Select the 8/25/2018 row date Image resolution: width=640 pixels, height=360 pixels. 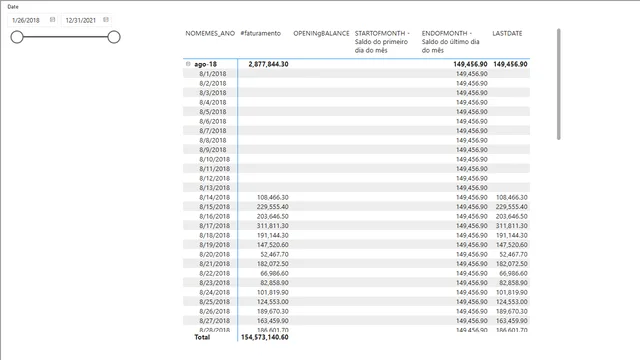(x=214, y=302)
